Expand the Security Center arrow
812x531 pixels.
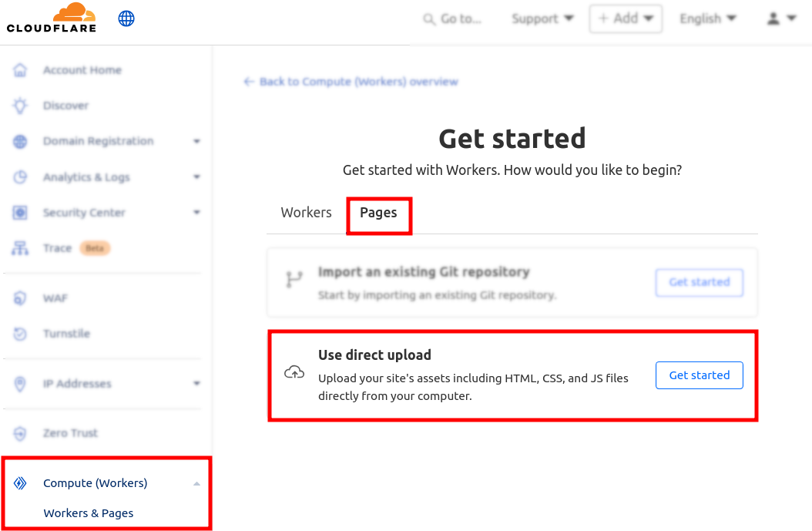pos(196,212)
